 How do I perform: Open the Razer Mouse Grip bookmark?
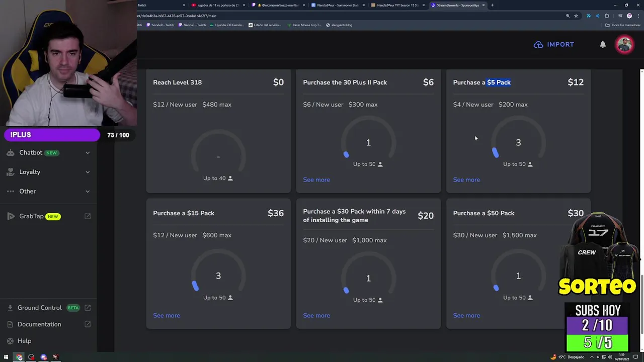pyautogui.click(x=304, y=25)
